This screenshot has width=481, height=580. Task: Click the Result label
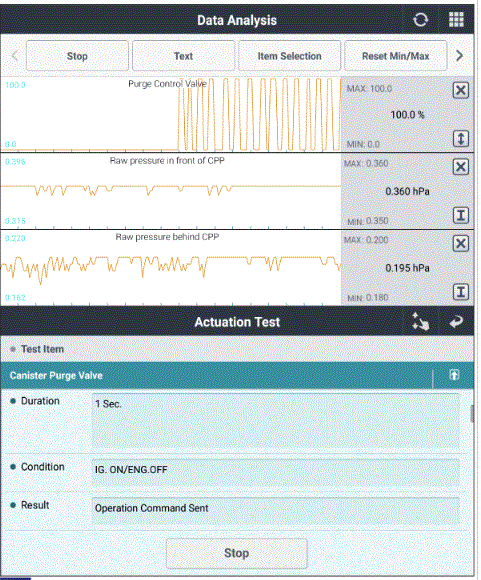click(x=35, y=505)
